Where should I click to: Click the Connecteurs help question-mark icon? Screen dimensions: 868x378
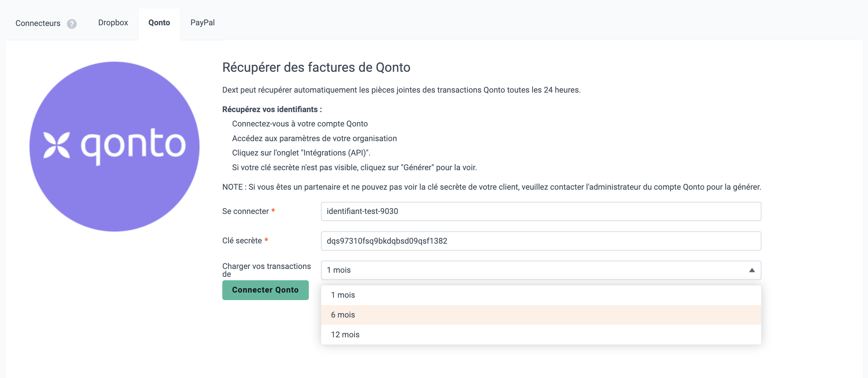click(71, 24)
